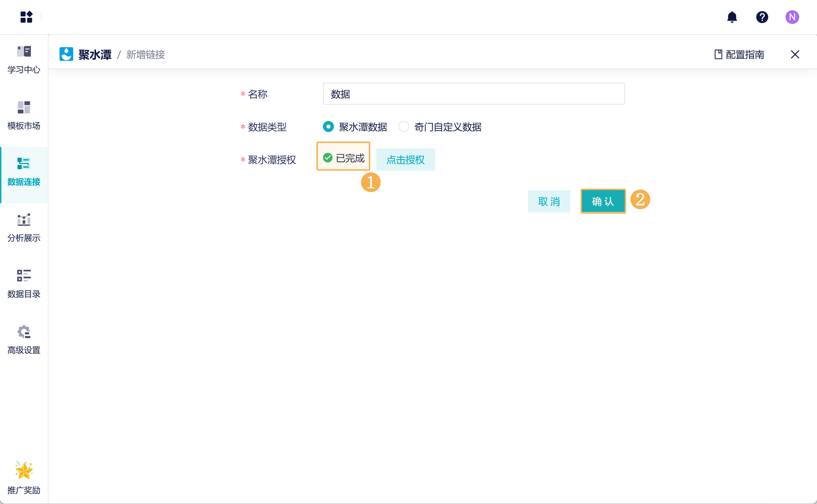Select 奇门自定义数据 radio option
This screenshot has height=504, width=817.
pyautogui.click(x=404, y=127)
